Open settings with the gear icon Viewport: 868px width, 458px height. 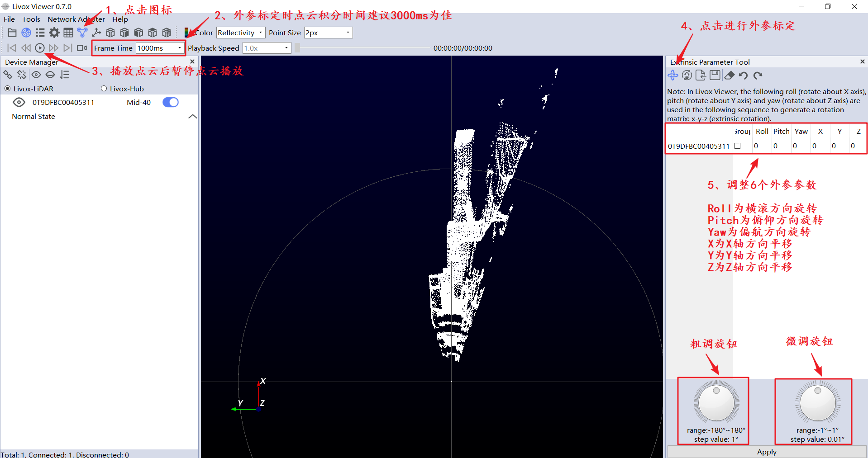pyautogui.click(x=54, y=33)
